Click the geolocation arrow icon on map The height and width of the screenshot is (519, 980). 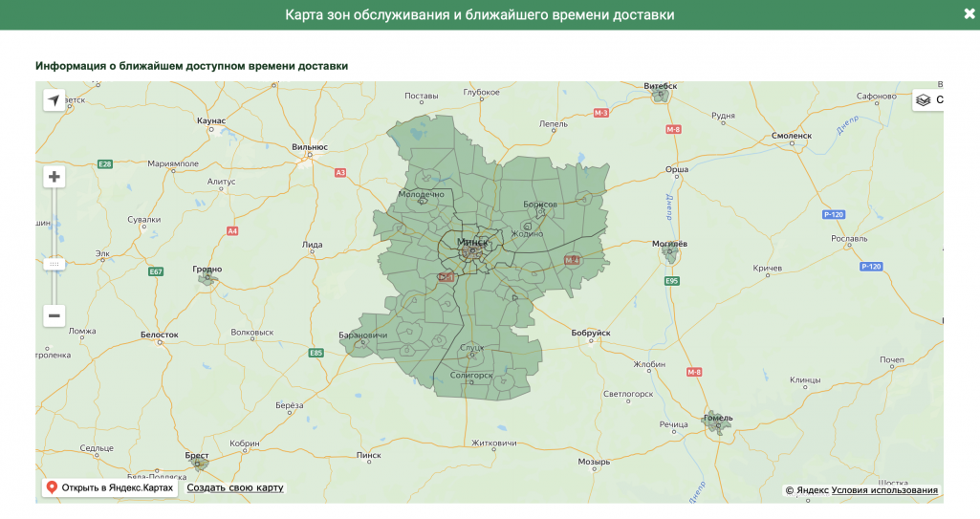54,100
